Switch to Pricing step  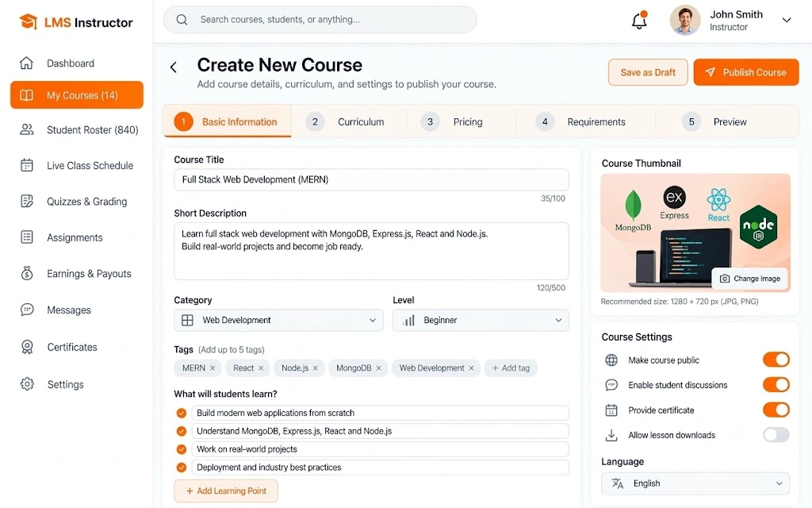[x=451, y=121]
